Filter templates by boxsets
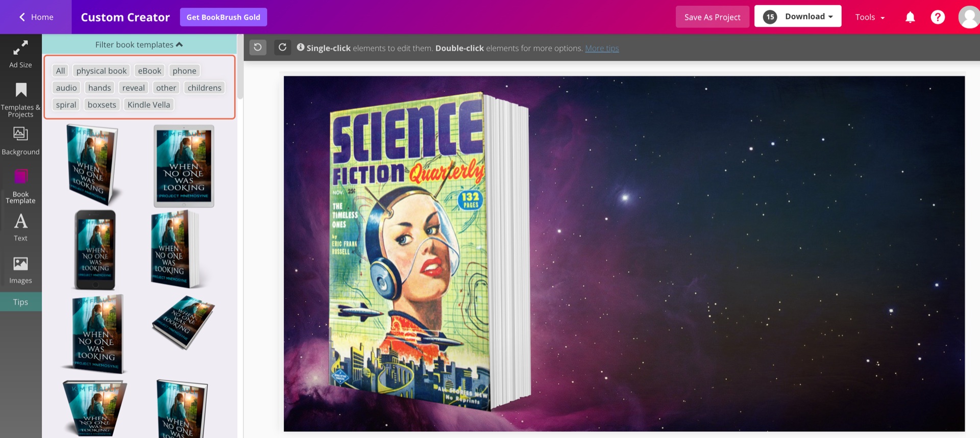The width and height of the screenshot is (980, 438). (102, 104)
